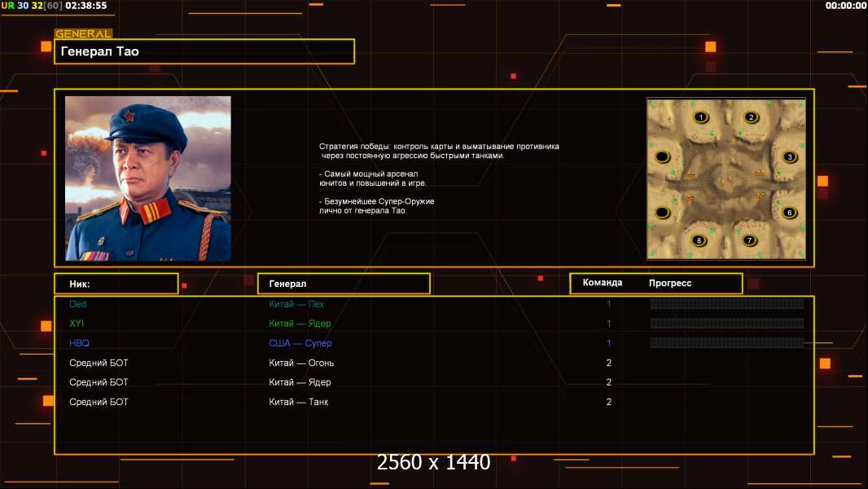Click Китай — Танк general entry

(298, 402)
